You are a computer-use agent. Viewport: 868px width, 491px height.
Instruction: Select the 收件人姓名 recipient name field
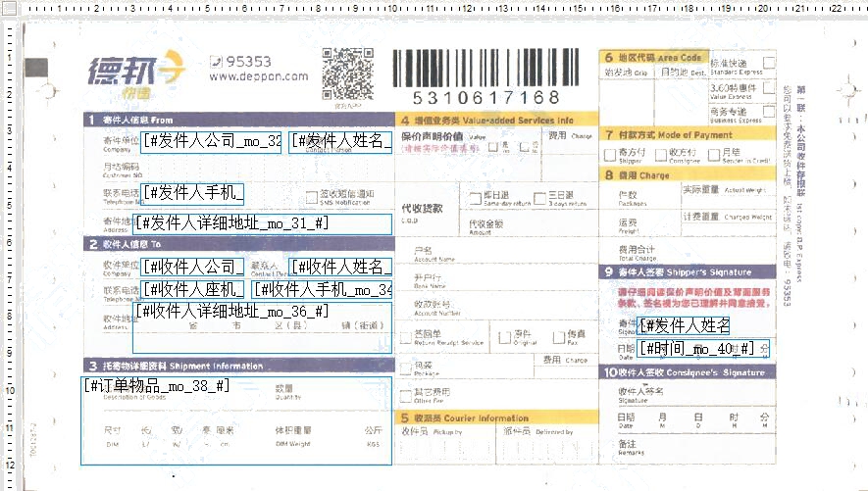[340, 268]
